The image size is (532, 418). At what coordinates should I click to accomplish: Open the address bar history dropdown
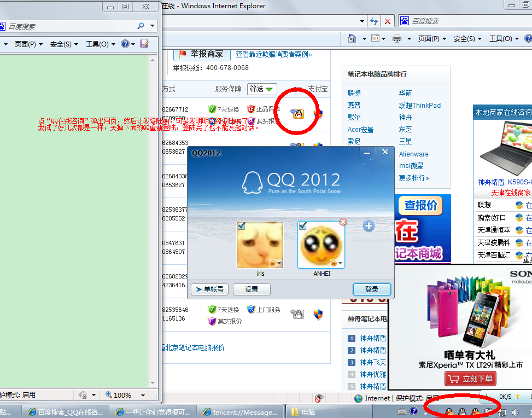(x=362, y=21)
